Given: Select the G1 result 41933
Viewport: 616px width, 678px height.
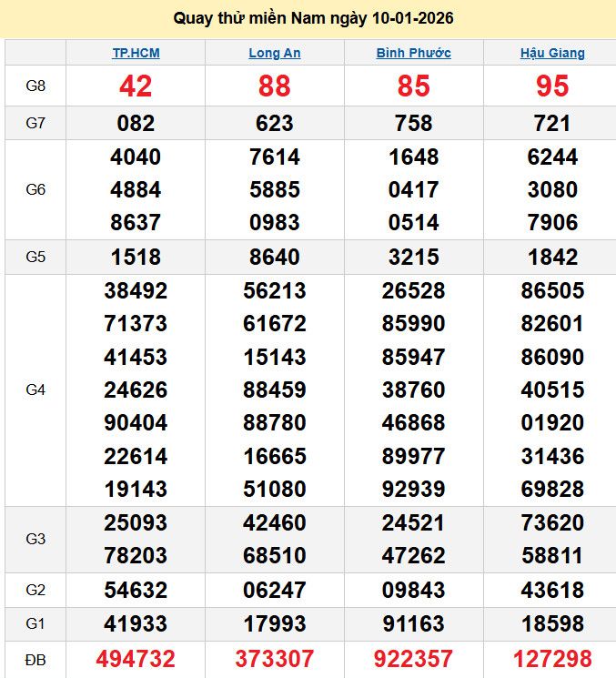Looking at the screenshot, I should [136, 624].
